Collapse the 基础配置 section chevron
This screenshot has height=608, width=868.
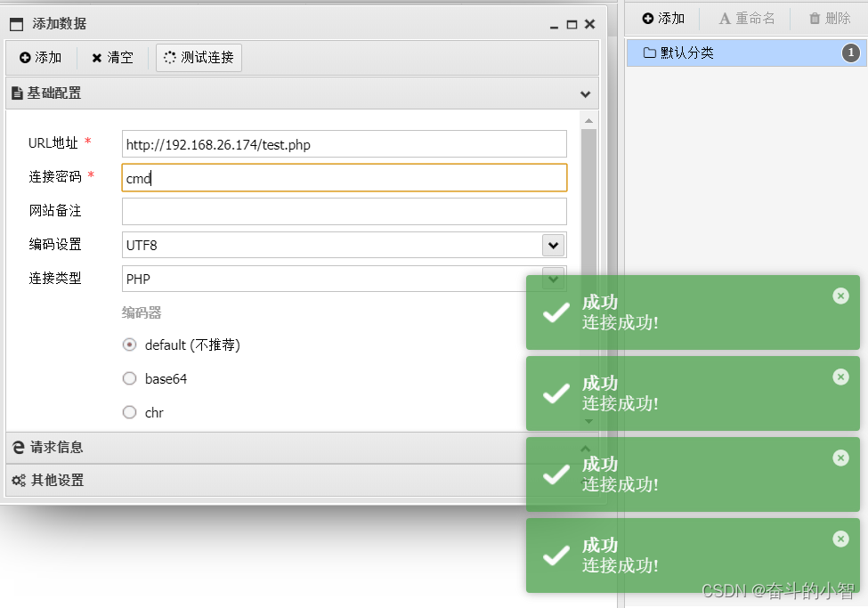585,94
